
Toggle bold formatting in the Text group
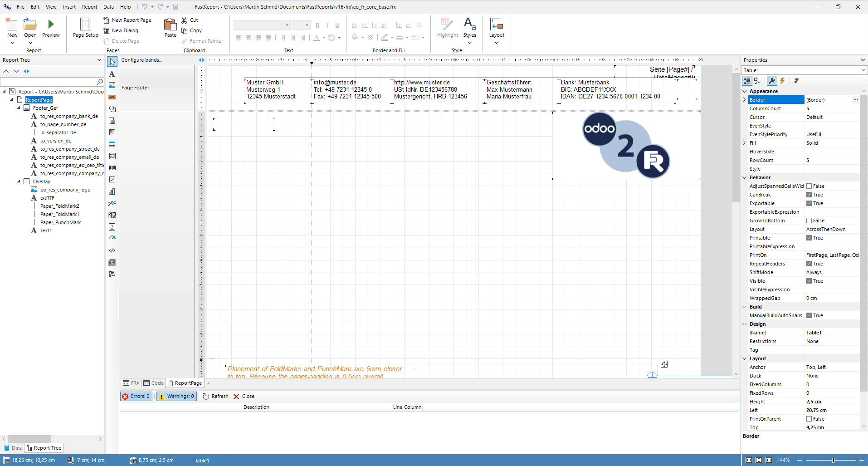[x=317, y=25]
